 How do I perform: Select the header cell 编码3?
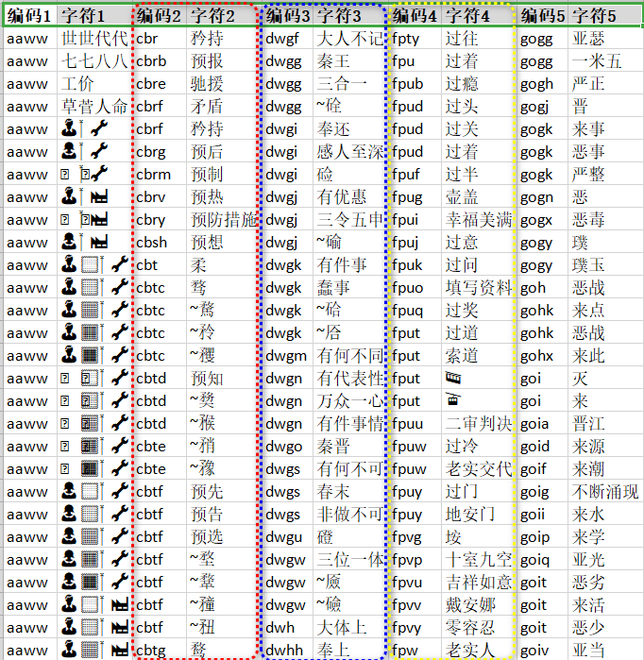click(288, 16)
